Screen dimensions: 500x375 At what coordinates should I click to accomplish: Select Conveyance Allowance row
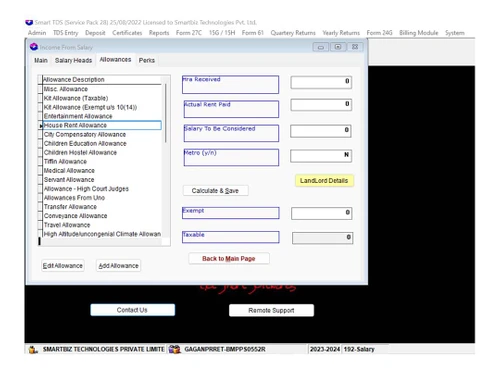[102, 216]
